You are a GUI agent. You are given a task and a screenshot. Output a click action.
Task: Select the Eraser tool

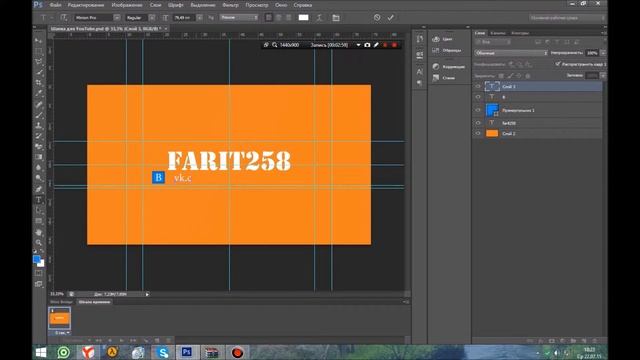[x=39, y=147]
